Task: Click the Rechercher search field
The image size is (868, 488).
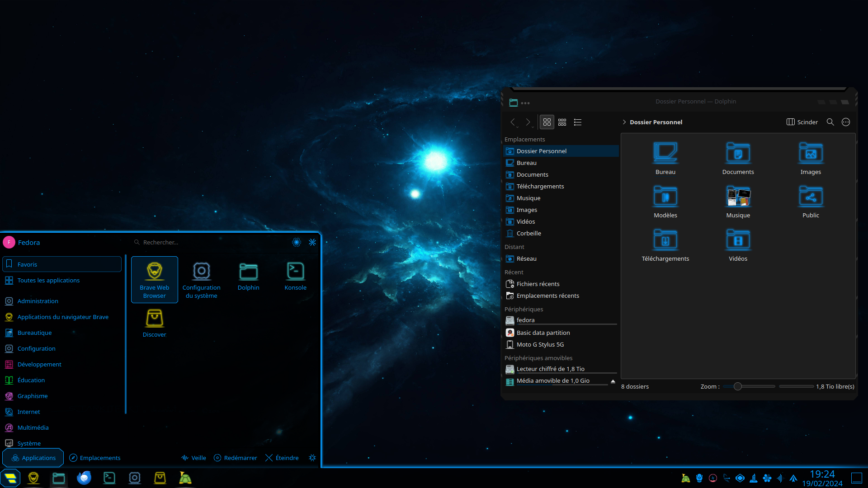Action: [181, 242]
